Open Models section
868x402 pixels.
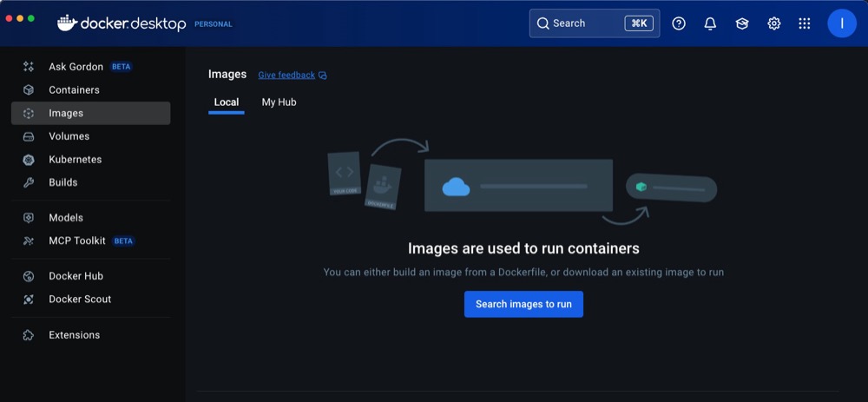point(91,218)
